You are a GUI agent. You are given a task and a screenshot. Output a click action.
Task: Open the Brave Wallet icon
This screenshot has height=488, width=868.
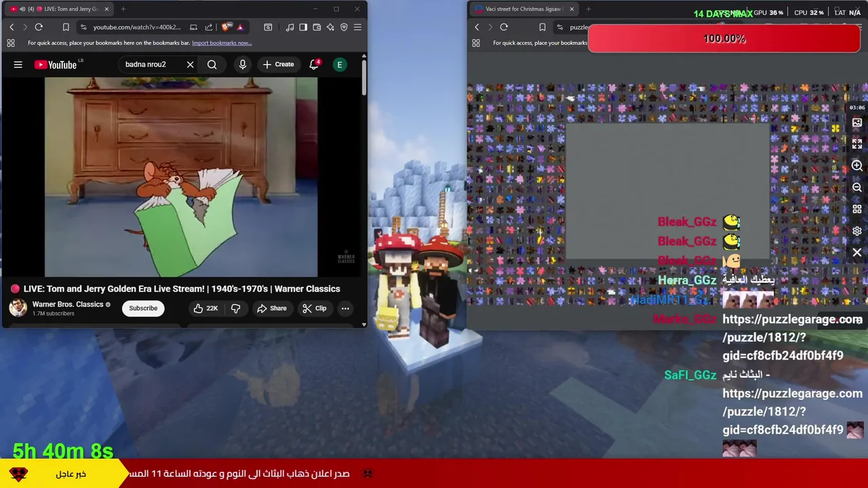317,27
